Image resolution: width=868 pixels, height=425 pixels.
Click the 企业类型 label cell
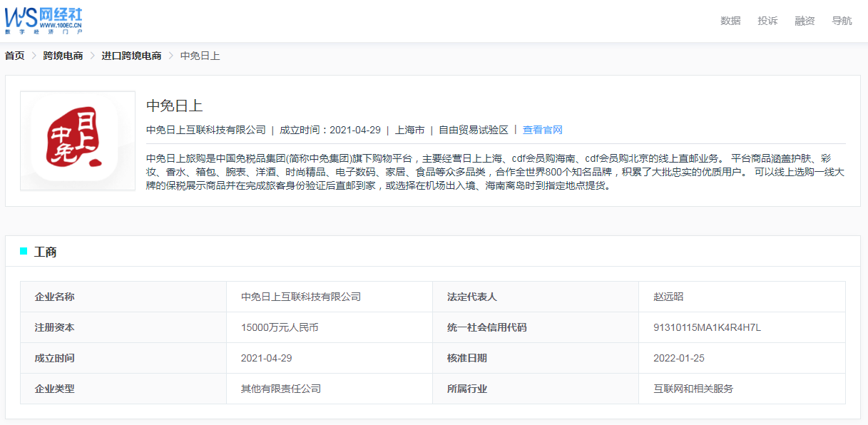[x=123, y=389]
